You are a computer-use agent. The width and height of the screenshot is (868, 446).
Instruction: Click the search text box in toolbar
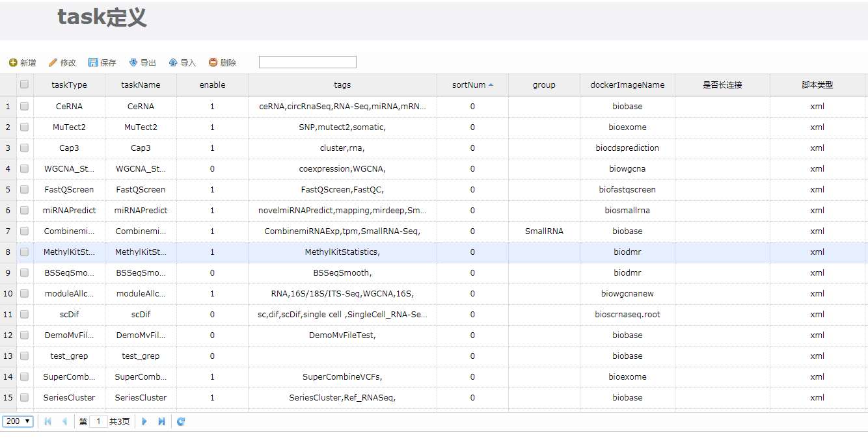[x=307, y=62]
